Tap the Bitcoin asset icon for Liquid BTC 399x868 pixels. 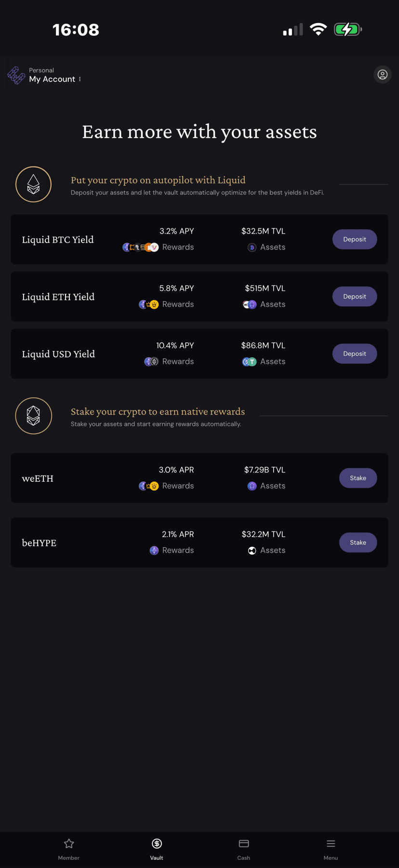252,247
